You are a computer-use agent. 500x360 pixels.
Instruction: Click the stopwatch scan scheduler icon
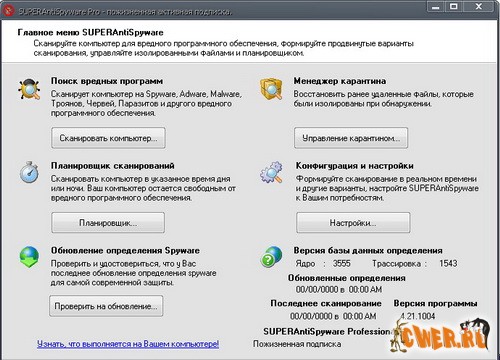tap(29, 172)
